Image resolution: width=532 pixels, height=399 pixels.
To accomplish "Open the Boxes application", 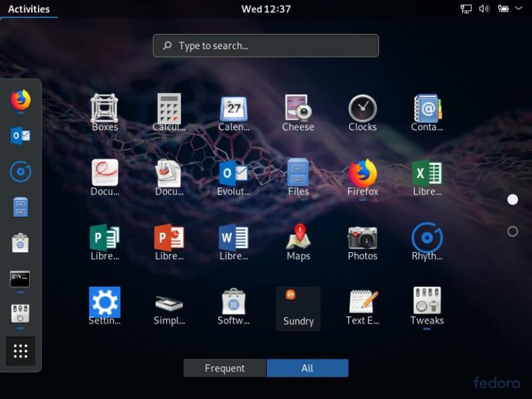I will (x=105, y=112).
